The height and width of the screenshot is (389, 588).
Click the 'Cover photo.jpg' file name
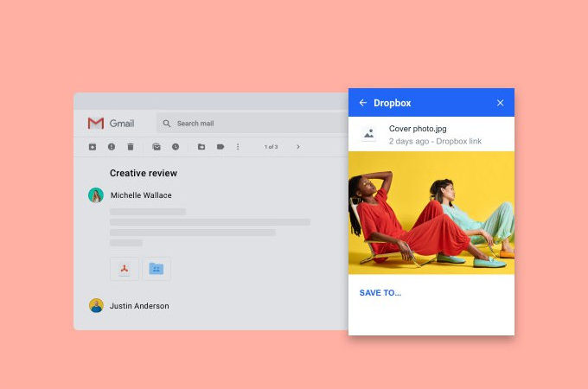(418, 129)
